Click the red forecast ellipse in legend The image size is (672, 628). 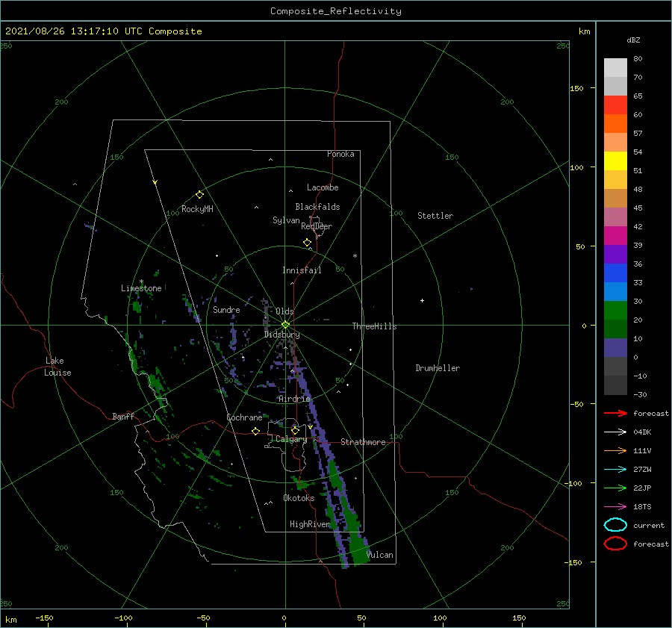(615, 544)
